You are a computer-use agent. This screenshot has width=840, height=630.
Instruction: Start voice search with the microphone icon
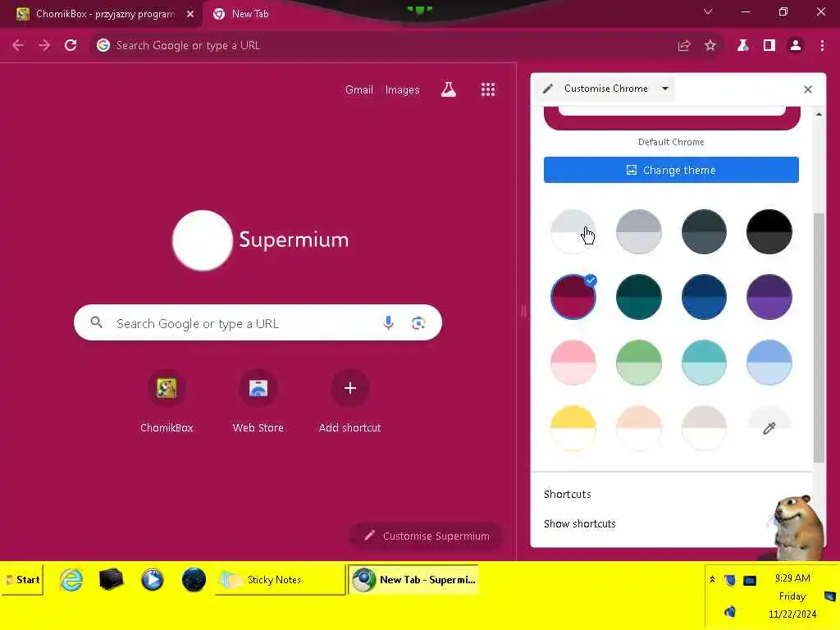388,322
